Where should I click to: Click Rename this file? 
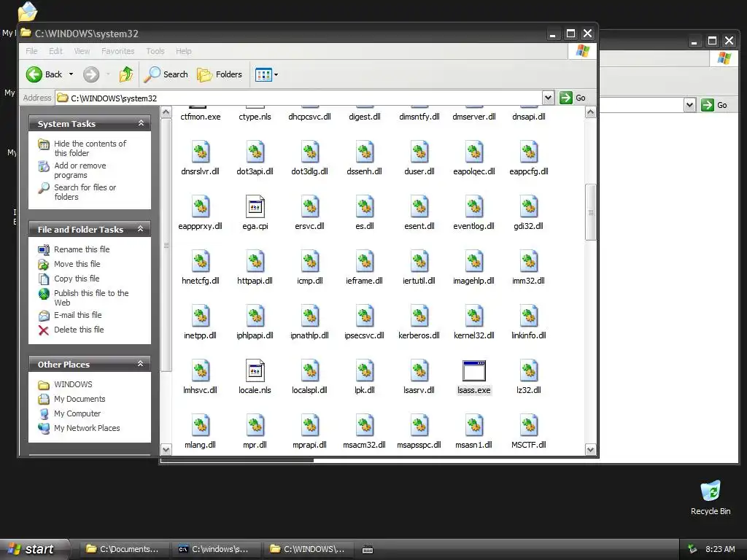coord(82,249)
